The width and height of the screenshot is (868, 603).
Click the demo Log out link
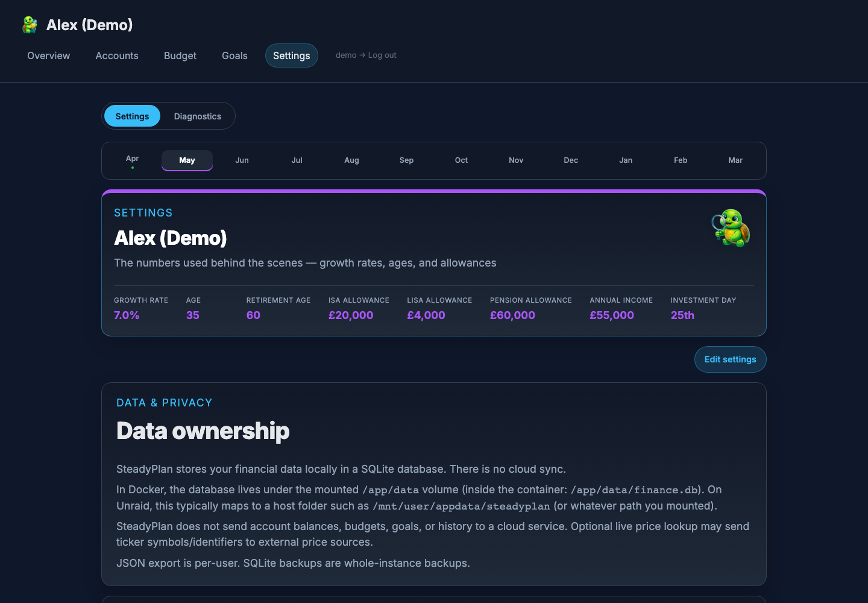[366, 55]
